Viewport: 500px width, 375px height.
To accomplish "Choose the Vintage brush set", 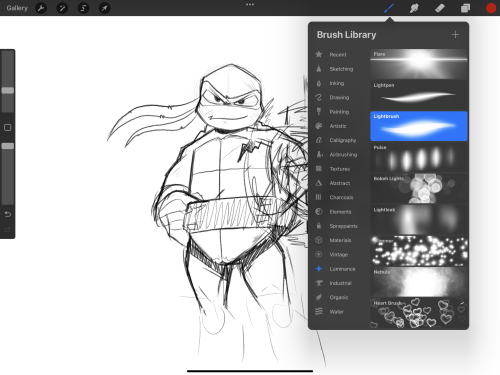I will tap(339, 254).
